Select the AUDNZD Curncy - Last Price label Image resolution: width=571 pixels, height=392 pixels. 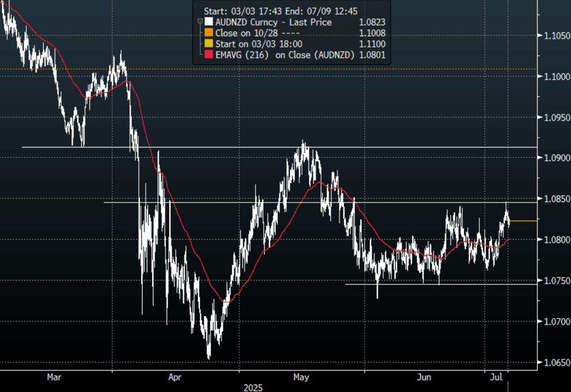273,22
